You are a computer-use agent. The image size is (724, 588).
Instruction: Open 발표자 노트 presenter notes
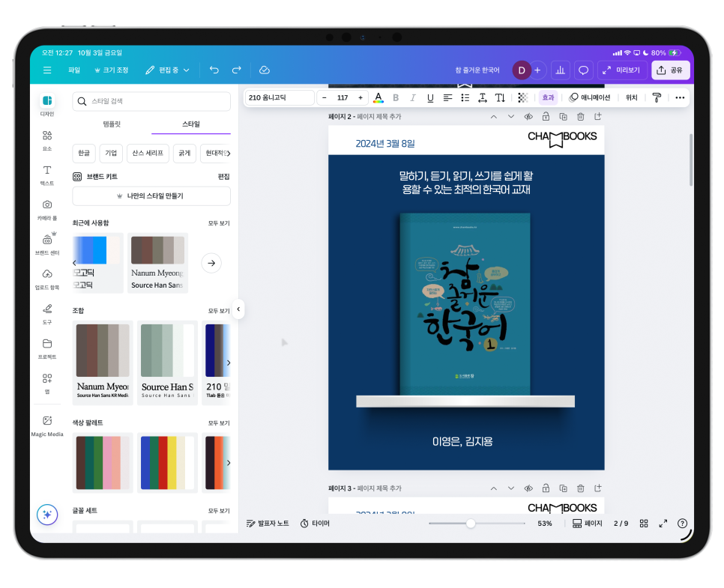click(x=268, y=524)
